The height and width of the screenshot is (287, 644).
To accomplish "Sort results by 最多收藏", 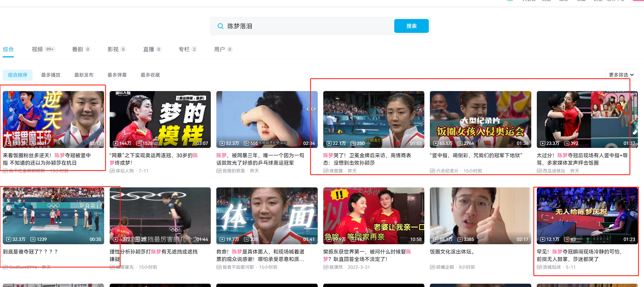I will pyautogui.click(x=150, y=75).
